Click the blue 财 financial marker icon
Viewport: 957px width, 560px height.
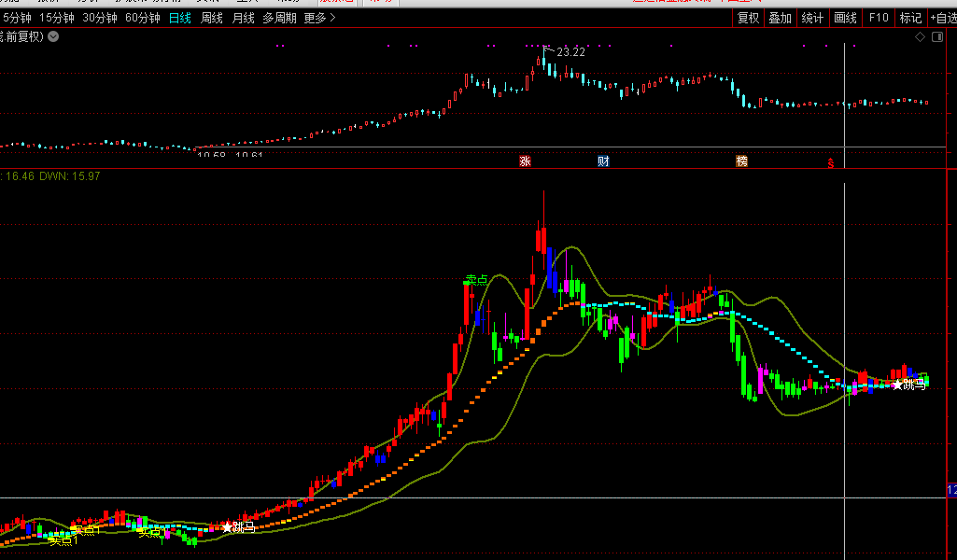[x=603, y=161]
